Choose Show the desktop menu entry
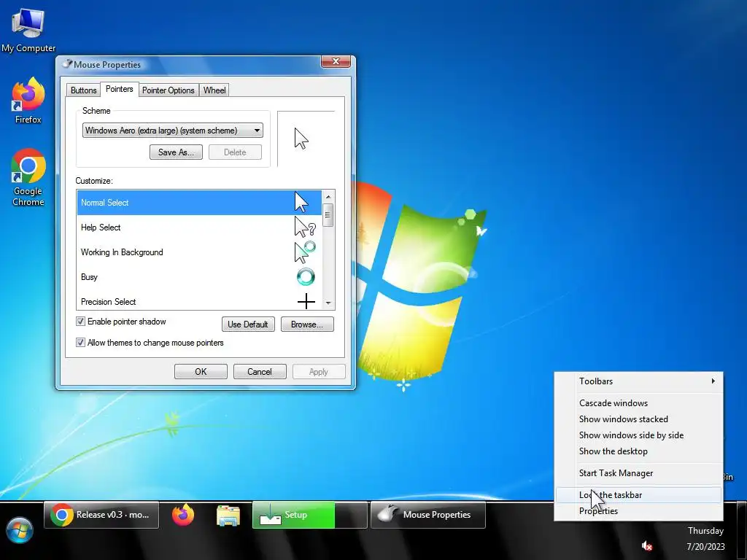747x560 pixels. point(638,451)
